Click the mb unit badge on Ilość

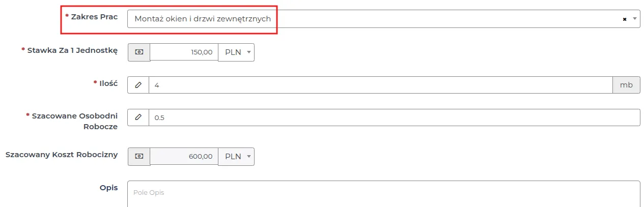point(626,85)
